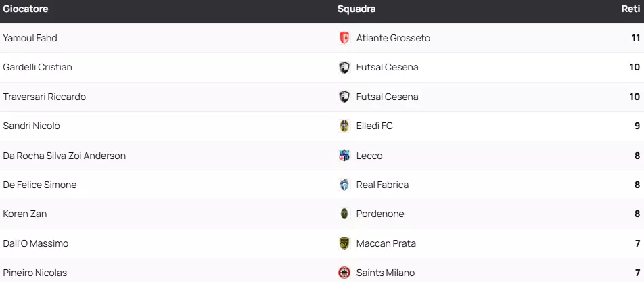Click the Maccan Prata team crest

pyautogui.click(x=344, y=243)
